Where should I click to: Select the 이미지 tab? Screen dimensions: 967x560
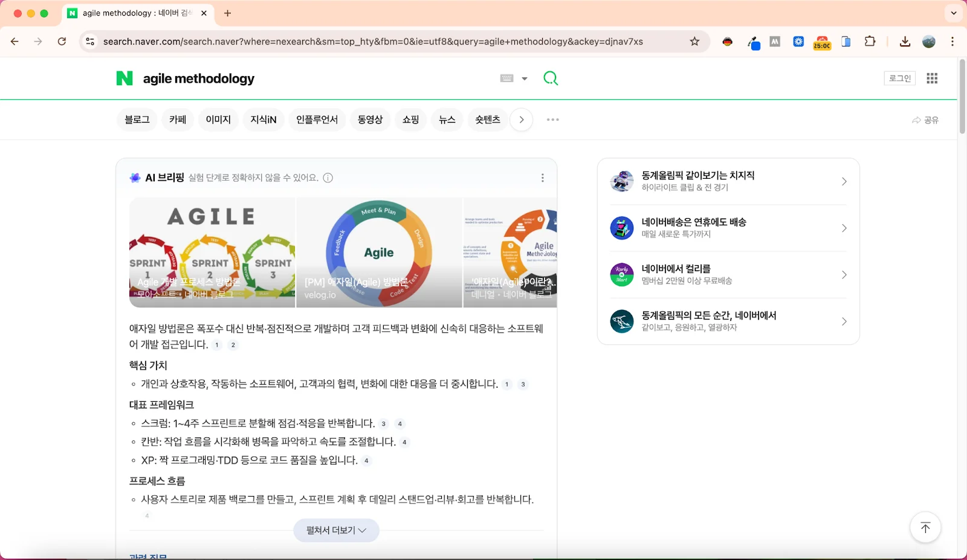click(218, 120)
